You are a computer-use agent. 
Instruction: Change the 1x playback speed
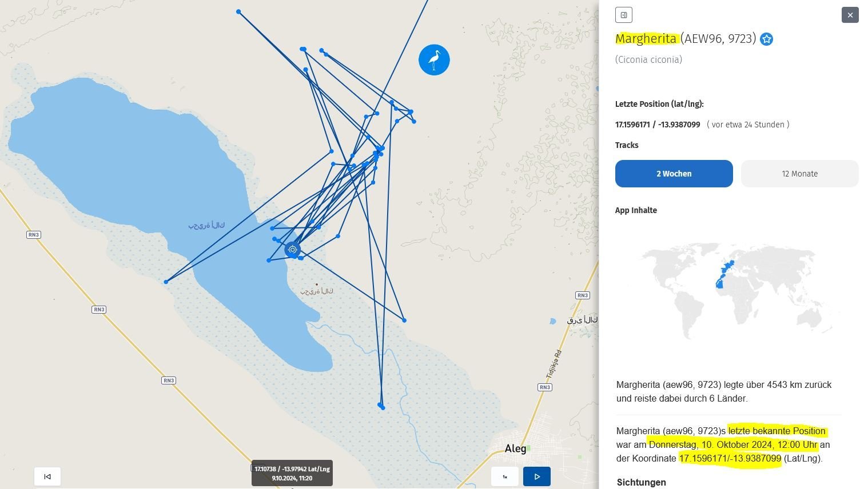505,476
